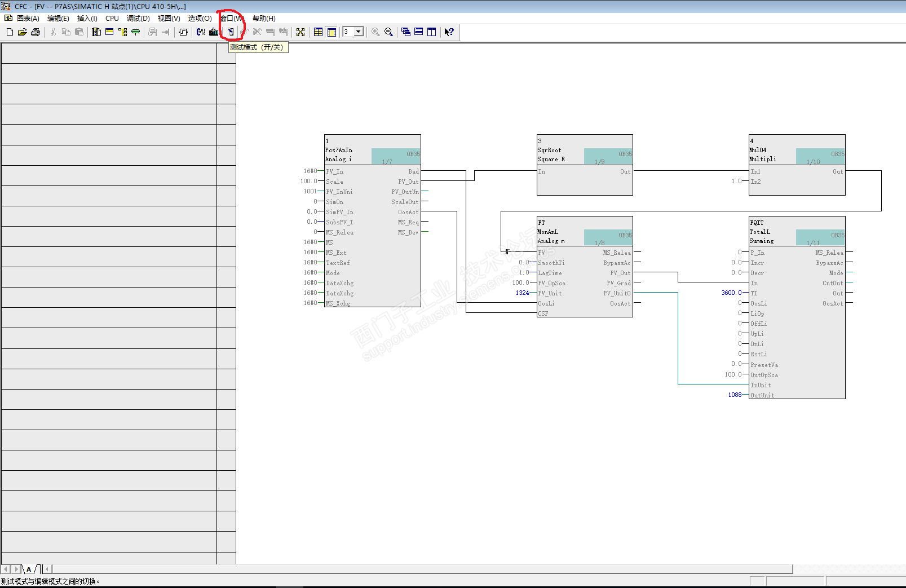Click the Download to CPU icon
Viewport: 906px width, 588px height.
pyautogui.click(x=214, y=32)
